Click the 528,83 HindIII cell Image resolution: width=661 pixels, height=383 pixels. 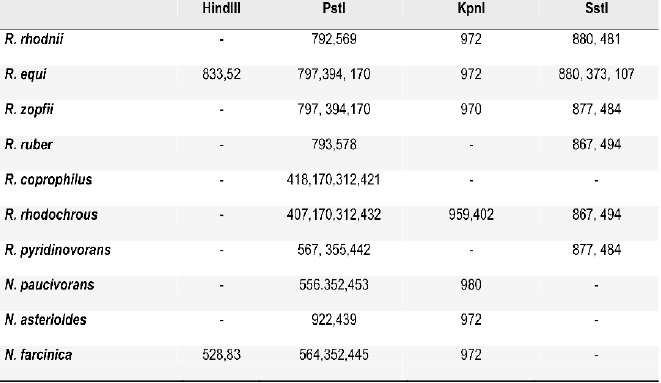(x=221, y=355)
